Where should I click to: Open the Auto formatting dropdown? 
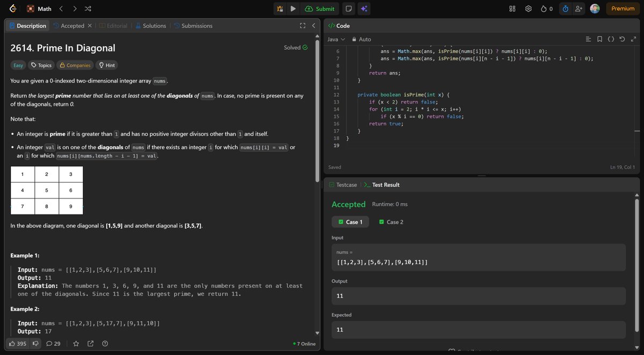361,39
